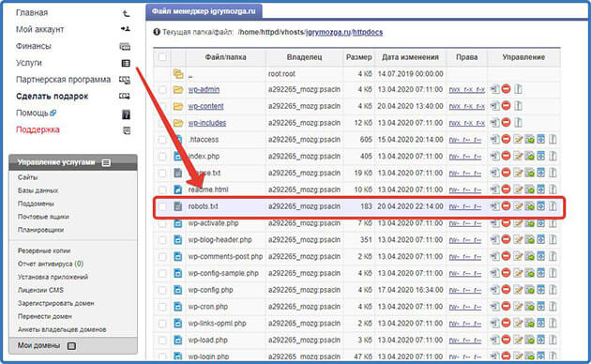Viewport: 591px width, 364px height.
Task: Click the account icon beside Мой аккаунт
Action: click(x=126, y=29)
